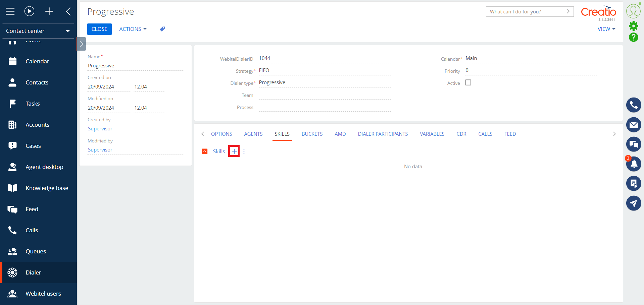Open the paper plane panel button
Image resolution: width=644 pixels, height=305 pixels.
[x=634, y=203]
